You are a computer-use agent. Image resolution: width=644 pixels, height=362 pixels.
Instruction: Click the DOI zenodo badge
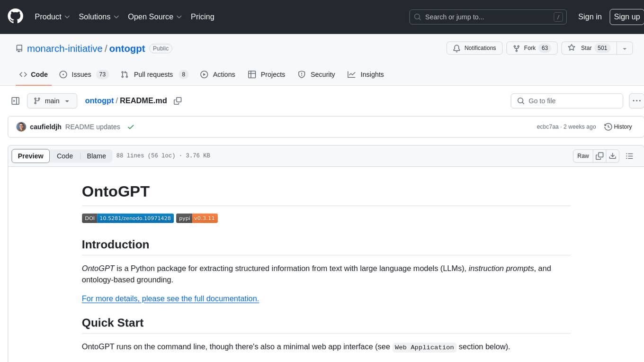point(128,218)
